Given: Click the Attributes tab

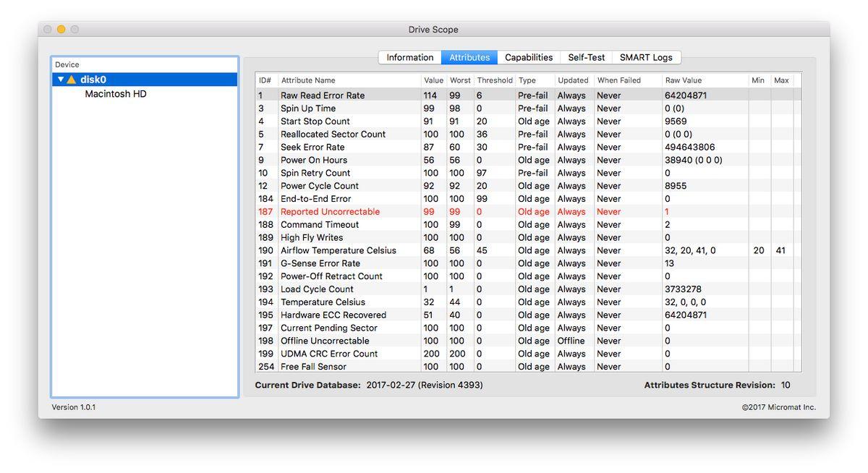Looking at the screenshot, I should (469, 58).
